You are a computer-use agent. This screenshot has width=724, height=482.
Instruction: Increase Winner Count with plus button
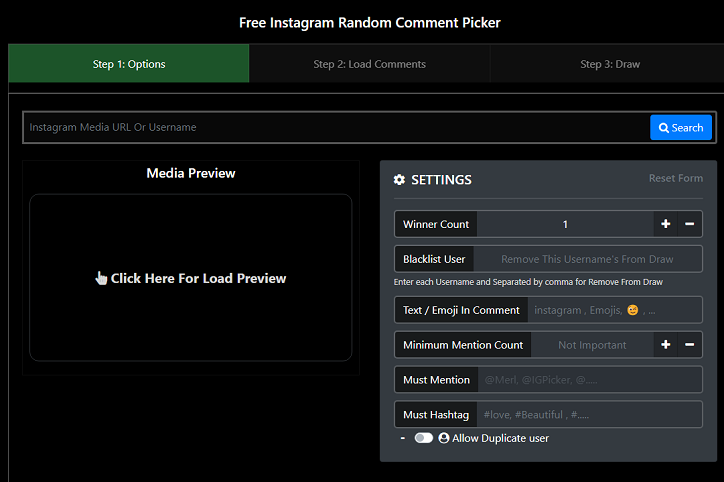[665, 224]
